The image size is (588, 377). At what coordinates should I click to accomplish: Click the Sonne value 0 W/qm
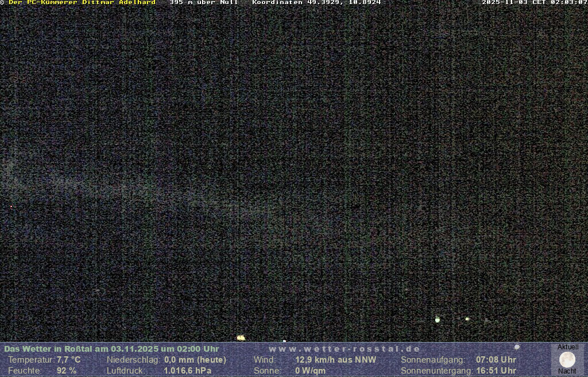[311, 371]
